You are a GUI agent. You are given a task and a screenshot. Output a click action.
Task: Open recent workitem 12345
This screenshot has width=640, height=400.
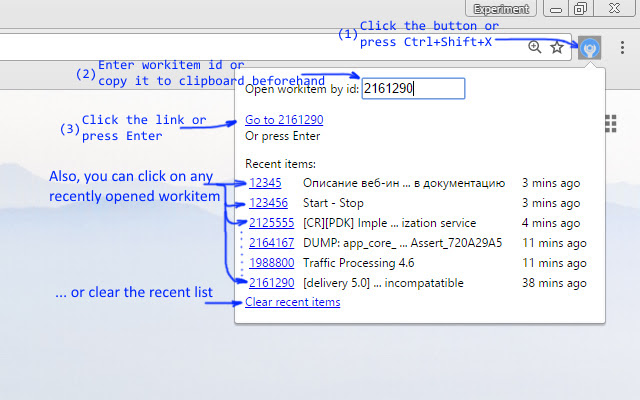click(x=265, y=183)
